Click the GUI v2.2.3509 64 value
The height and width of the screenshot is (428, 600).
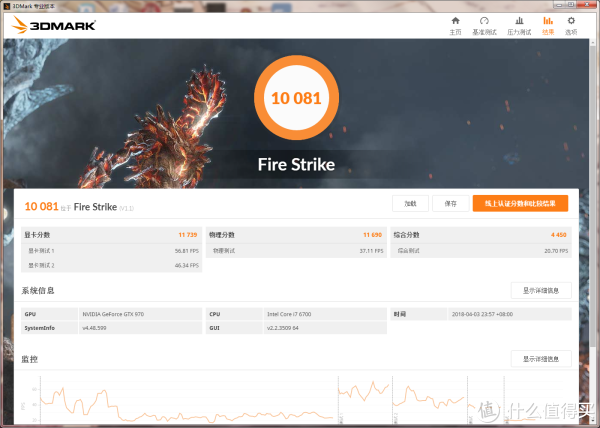coord(282,328)
